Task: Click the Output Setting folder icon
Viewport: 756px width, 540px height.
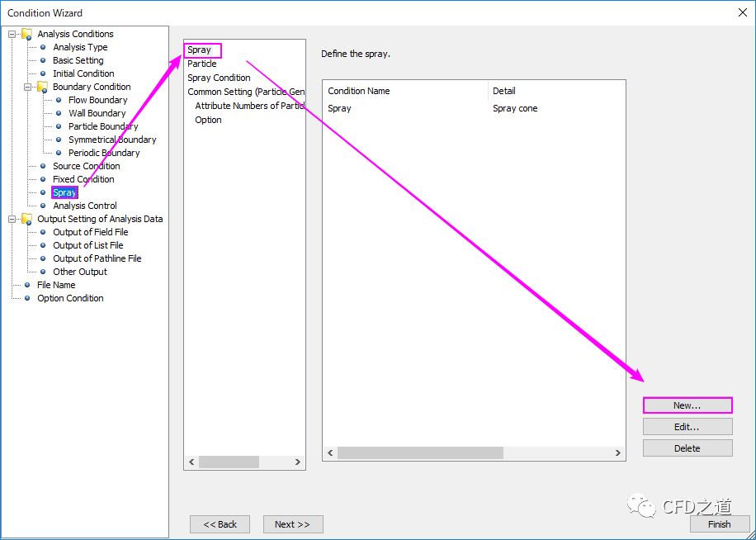Action: pos(27,219)
